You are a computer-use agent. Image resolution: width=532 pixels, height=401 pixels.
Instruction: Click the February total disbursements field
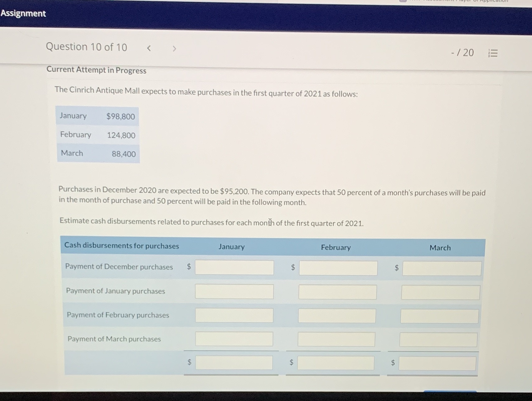(x=336, y=363)
